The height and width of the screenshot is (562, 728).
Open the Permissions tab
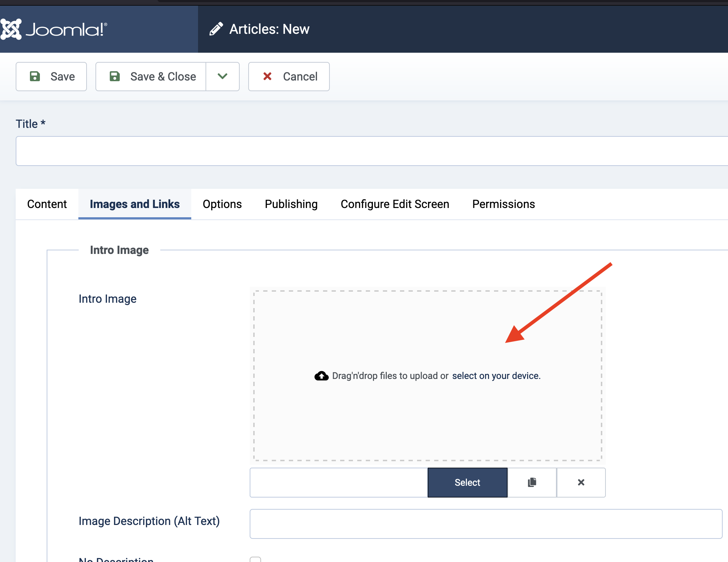503,204
